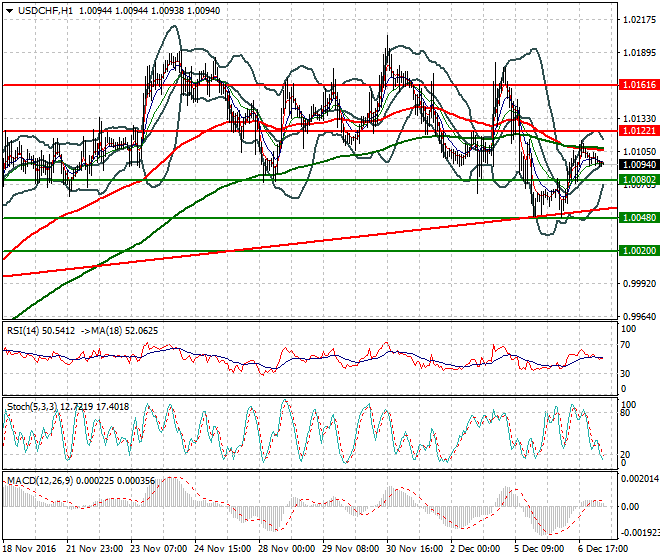The height and width of the screenshot is (560, 660).
Task: Click the triangle arrow before USDCHF,H1
Action: point(9,11)
